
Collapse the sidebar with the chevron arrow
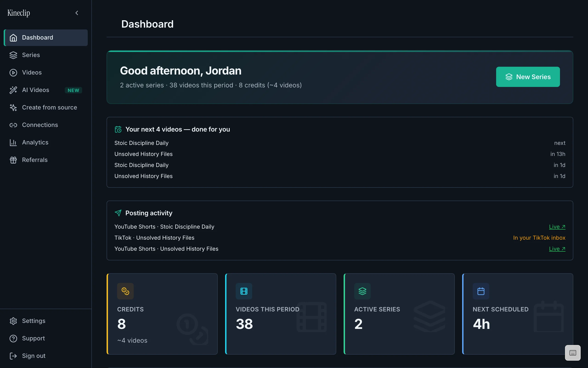tap(77, 13)
